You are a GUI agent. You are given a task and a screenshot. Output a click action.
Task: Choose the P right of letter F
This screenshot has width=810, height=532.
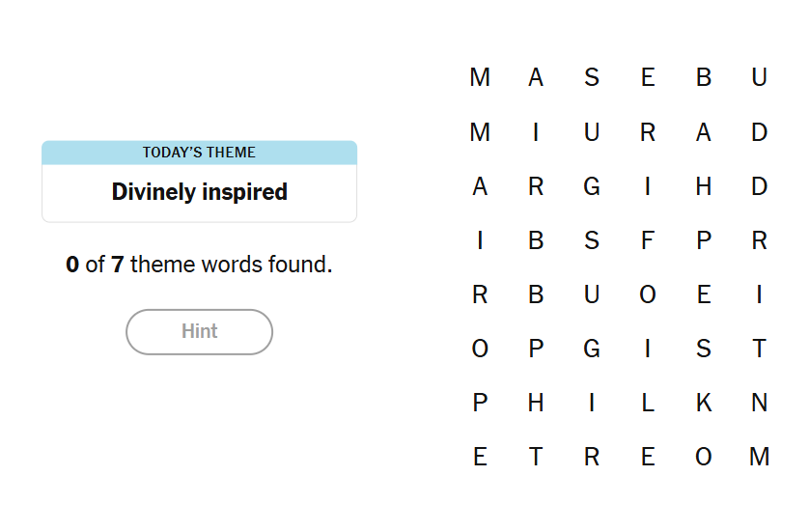[x=704, y=241]
